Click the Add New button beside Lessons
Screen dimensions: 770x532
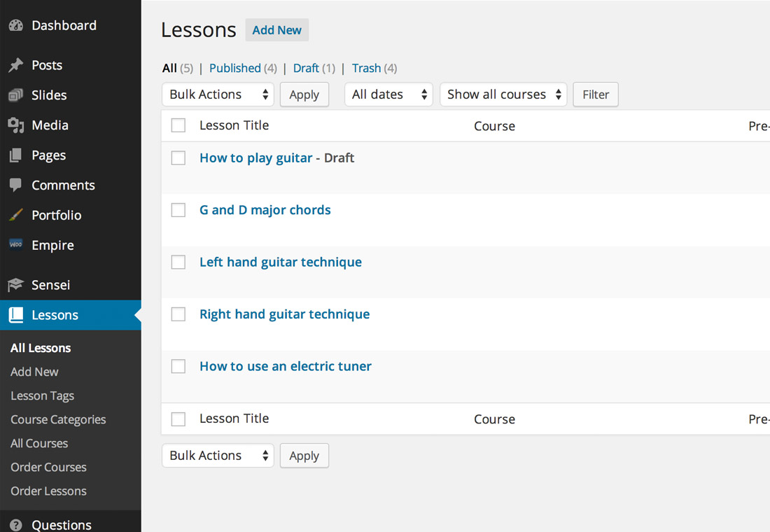[277, 30]
